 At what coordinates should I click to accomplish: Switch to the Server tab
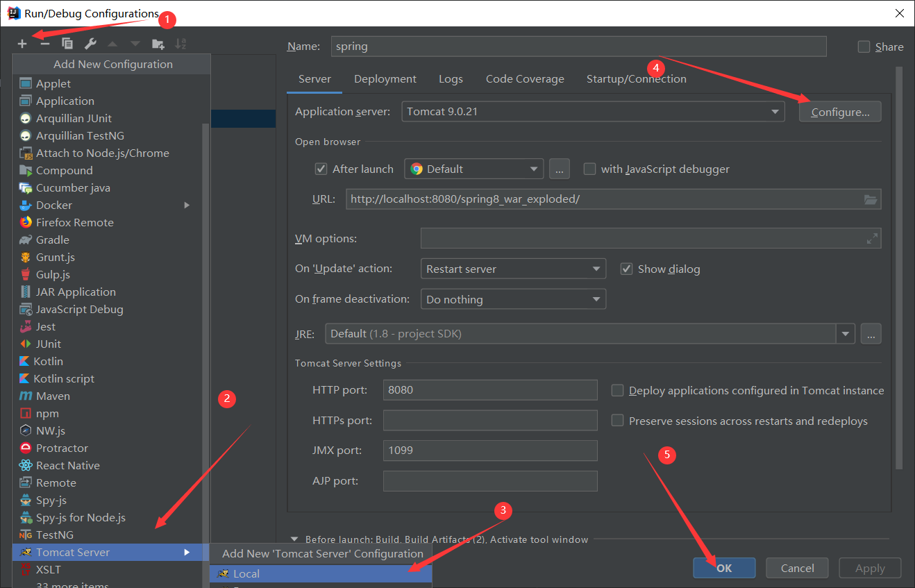(314, 79)
